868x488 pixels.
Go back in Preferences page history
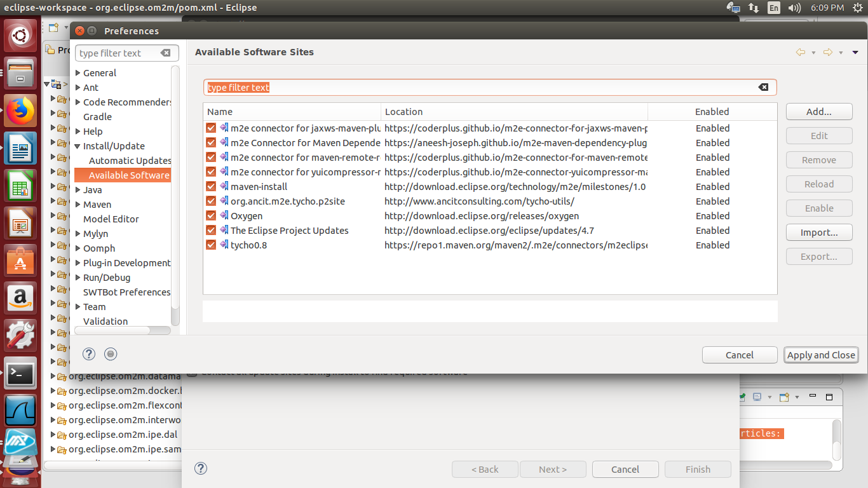tap(801, 52)
